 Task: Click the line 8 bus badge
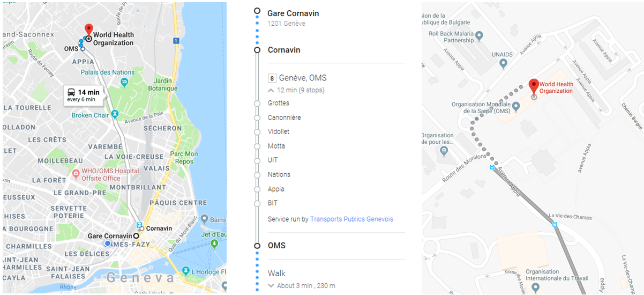pyautogui.click(x=272, y=78)
